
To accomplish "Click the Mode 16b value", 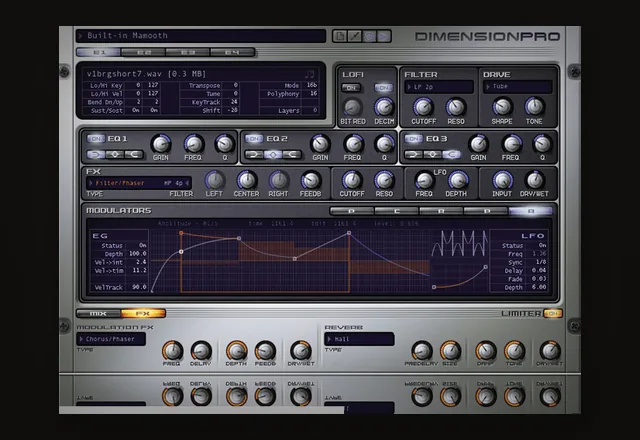I will pyautogui.click(x=312, y=85).
